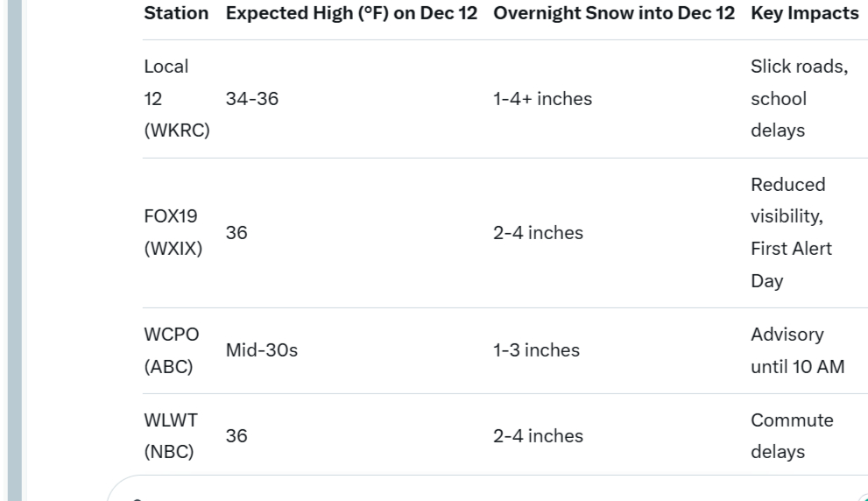Click the gray vertical bar at left edge
Viewport: 868px width, 501px height.
tap(15, 250)
